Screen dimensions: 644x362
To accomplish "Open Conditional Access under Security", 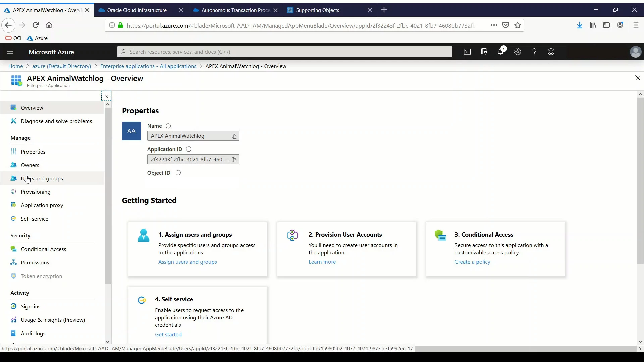I will 52,249.
